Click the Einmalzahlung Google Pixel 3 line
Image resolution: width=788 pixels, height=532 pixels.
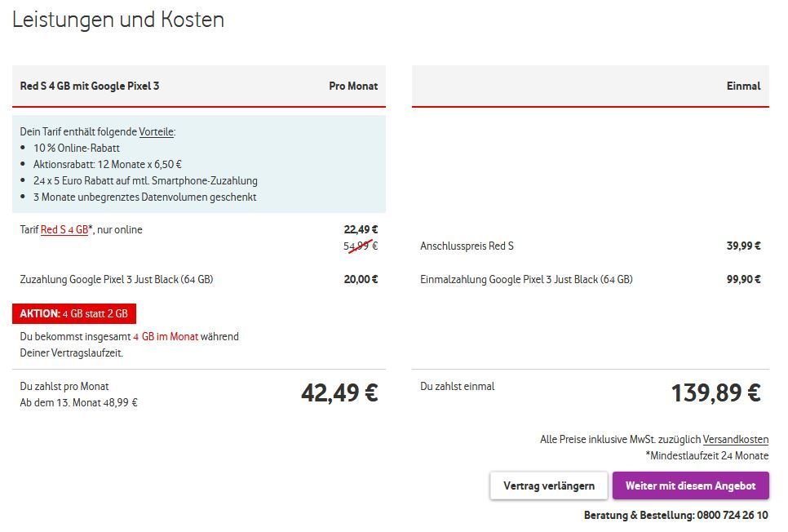tap(591, 279)
